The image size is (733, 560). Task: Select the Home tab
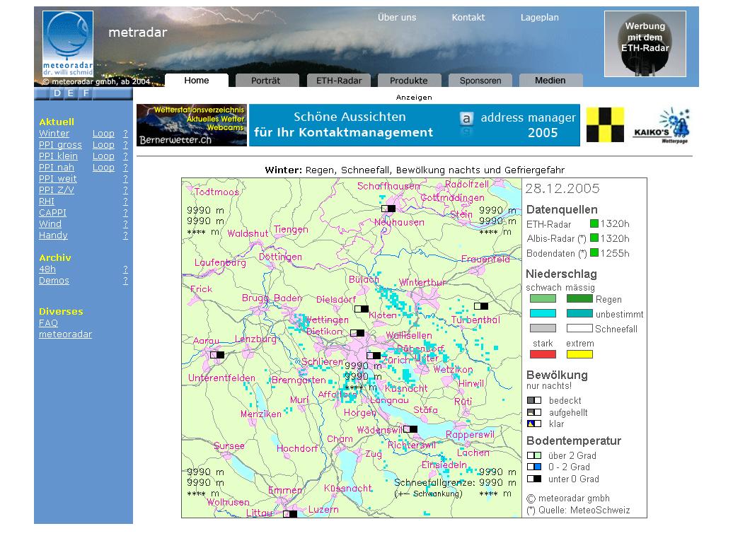pos(196,81)
